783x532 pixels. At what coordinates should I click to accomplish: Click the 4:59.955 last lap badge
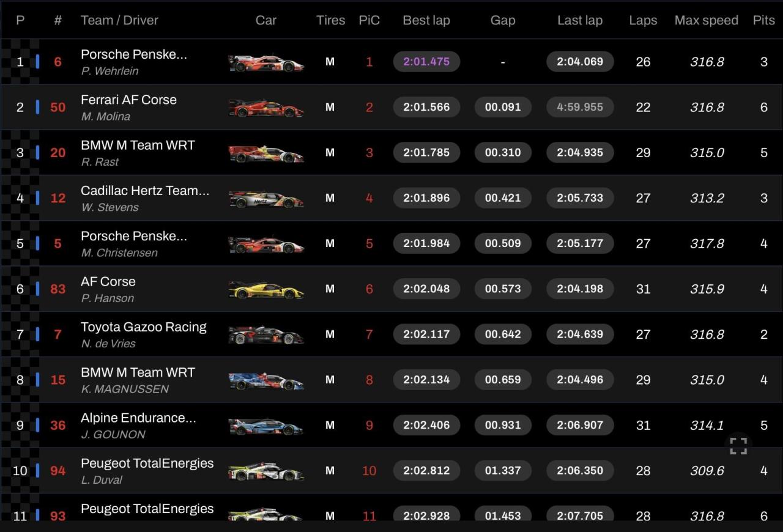[x=580, y=107]
